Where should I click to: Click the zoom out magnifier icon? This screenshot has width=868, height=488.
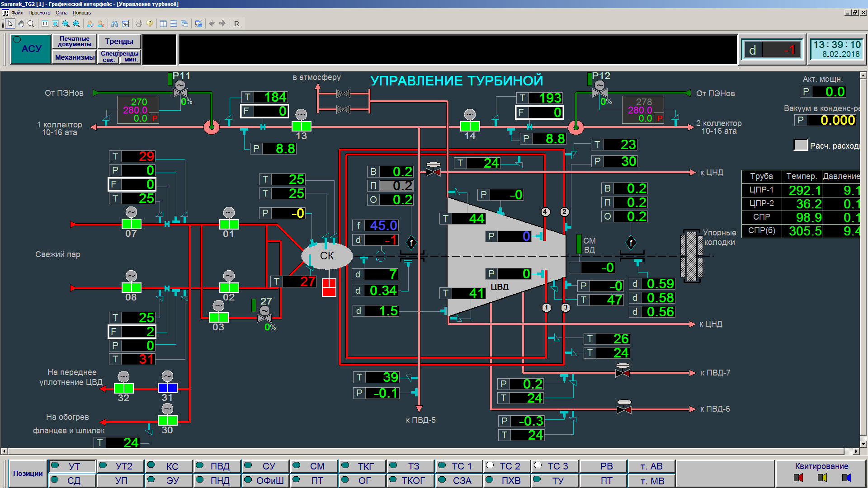point(66,24)
